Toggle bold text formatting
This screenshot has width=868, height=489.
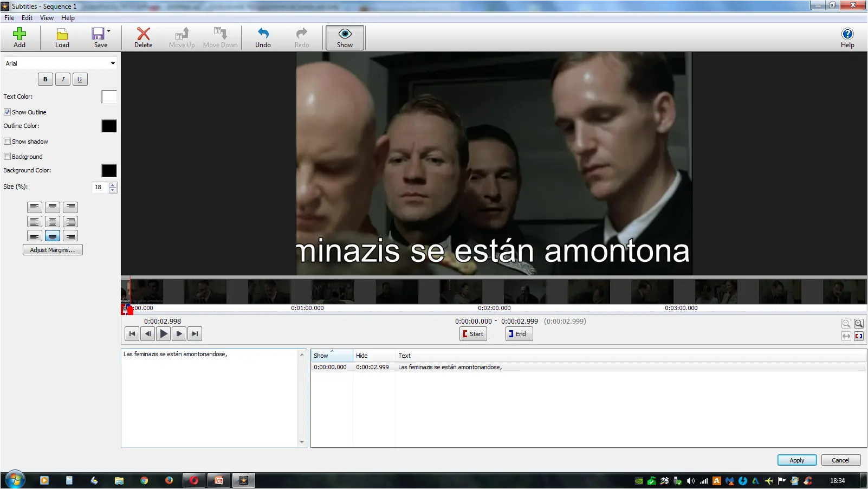[46, 79]
